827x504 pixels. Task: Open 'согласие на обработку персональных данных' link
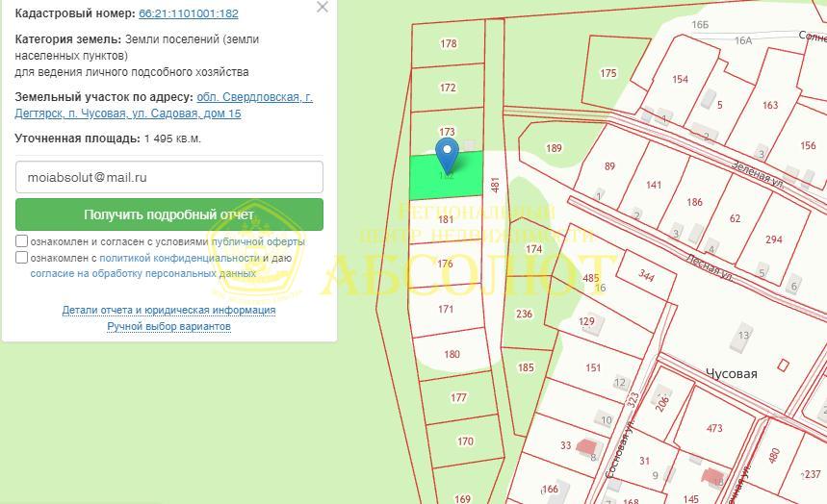point(142,273)
